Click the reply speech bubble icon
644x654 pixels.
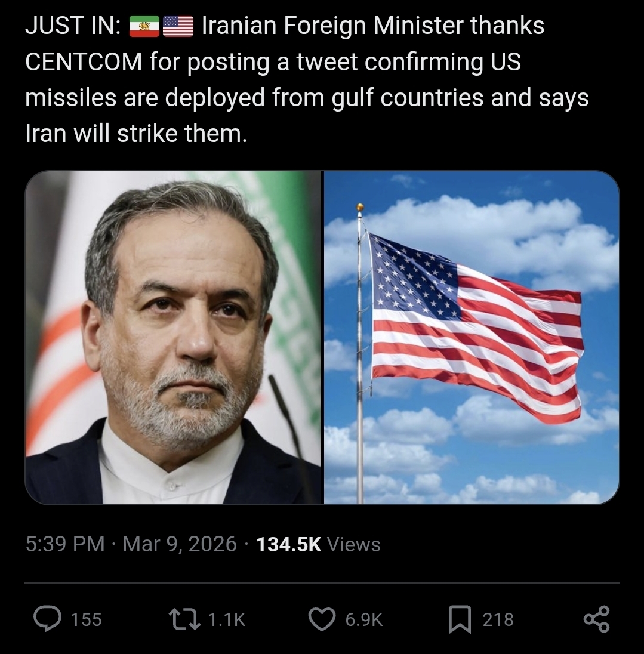(48, 619)
